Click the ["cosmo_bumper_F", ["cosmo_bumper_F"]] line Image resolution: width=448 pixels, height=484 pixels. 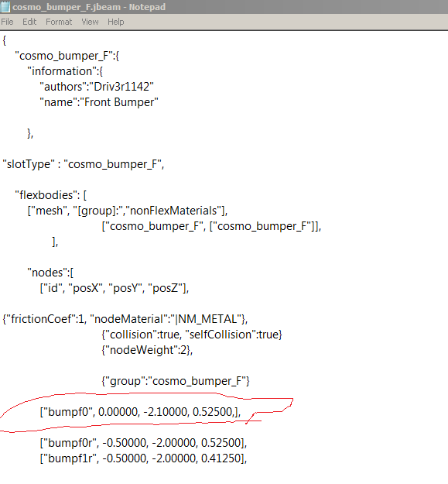pos(211,226)
